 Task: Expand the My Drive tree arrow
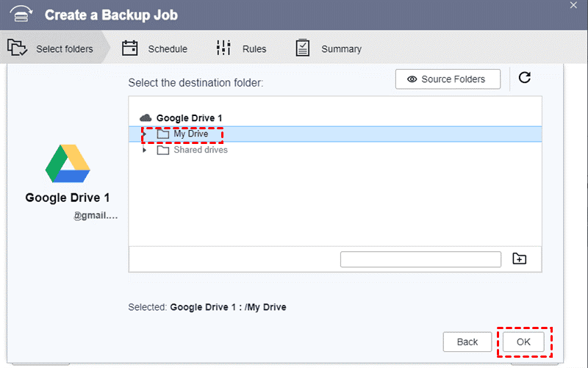(x=144, y=134)
